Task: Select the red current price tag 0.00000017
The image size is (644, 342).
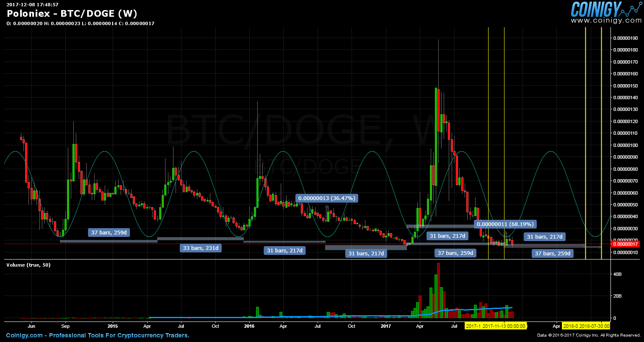Action: click(626, 244)
